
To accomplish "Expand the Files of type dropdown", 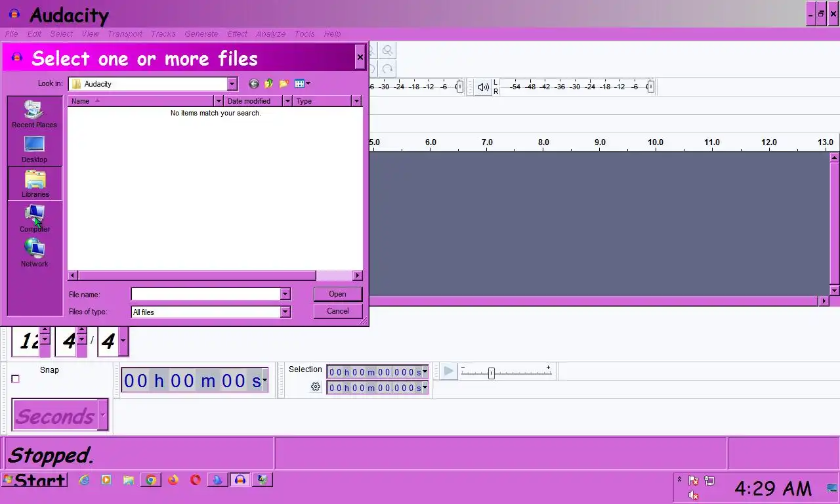I will 285,312.
